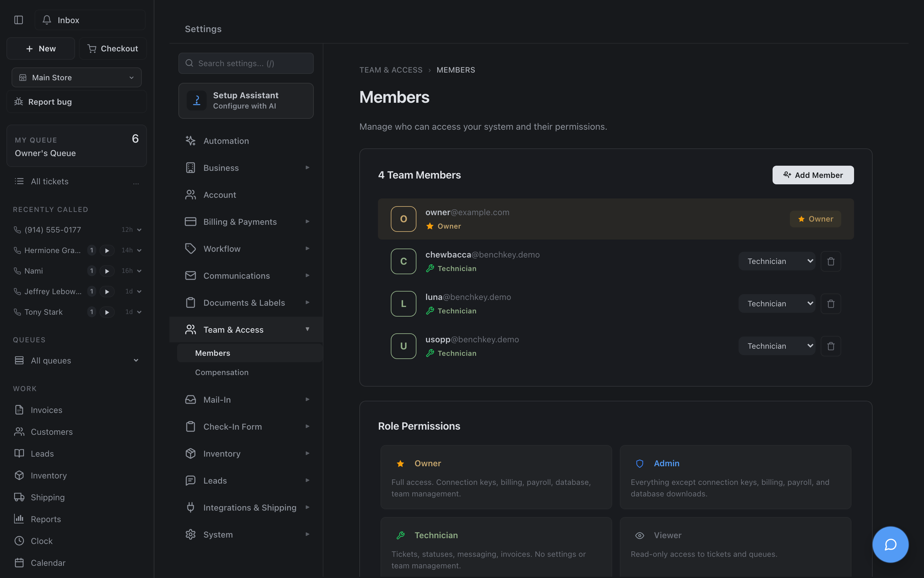Click the Integrations & Shipping plug icon
924x578 pixels.
(191, 508)
